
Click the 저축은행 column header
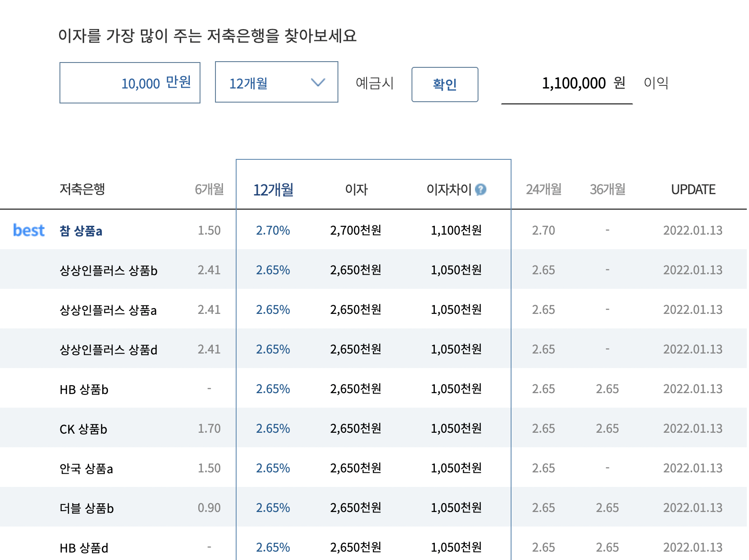[82, 189]
